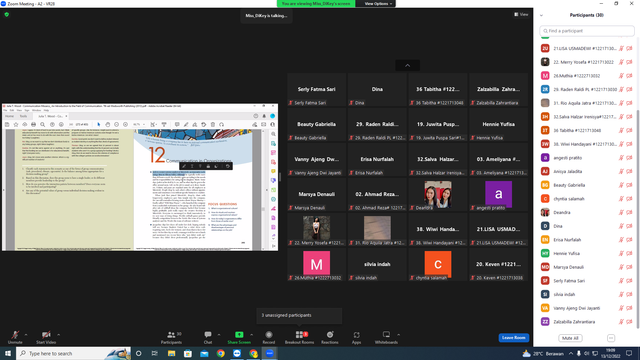Toggle the Participants panel button

point(171,337)
